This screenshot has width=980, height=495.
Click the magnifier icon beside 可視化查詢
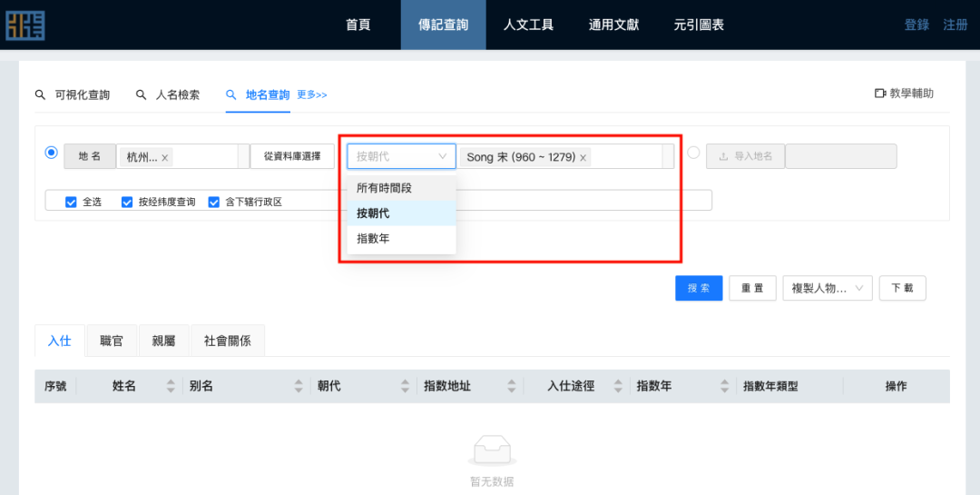[40, 94]
